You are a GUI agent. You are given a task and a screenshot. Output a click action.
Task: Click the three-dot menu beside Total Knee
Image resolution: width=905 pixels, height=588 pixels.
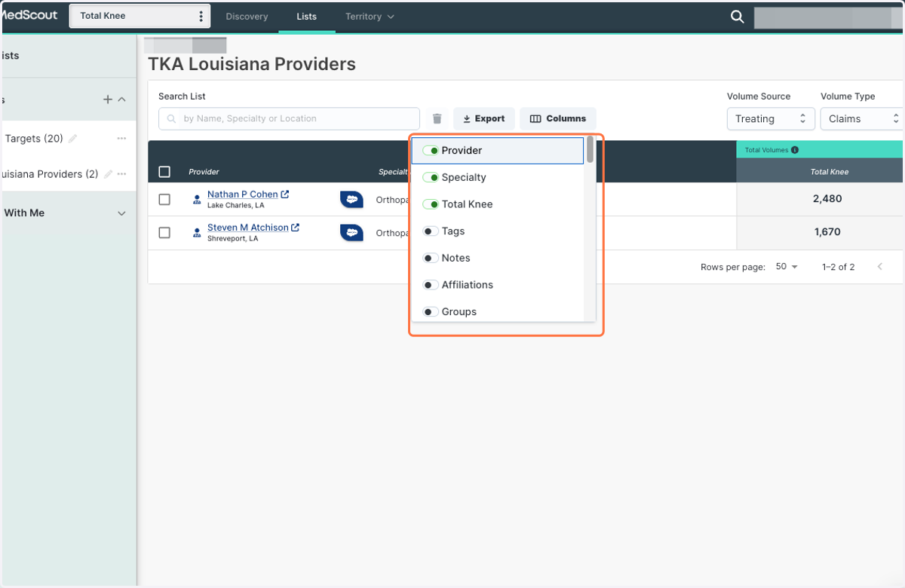tap(201, 17)
